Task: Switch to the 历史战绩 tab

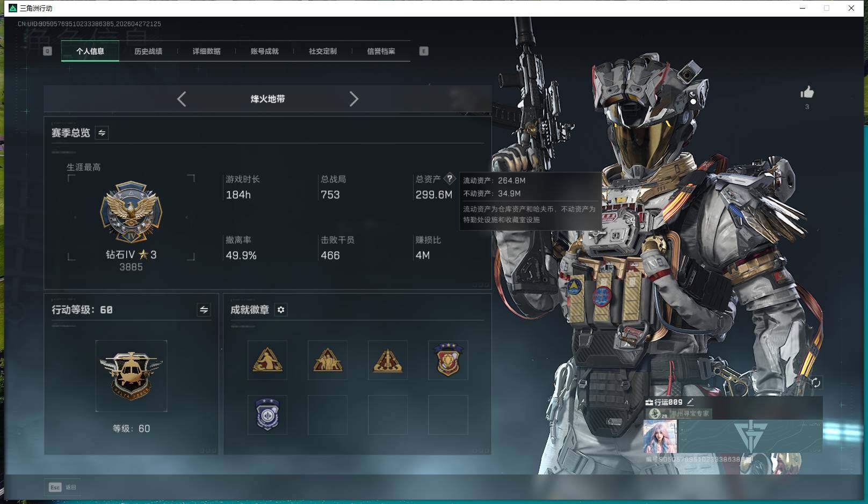Action: pyautogui.click(x=149, y=51)
